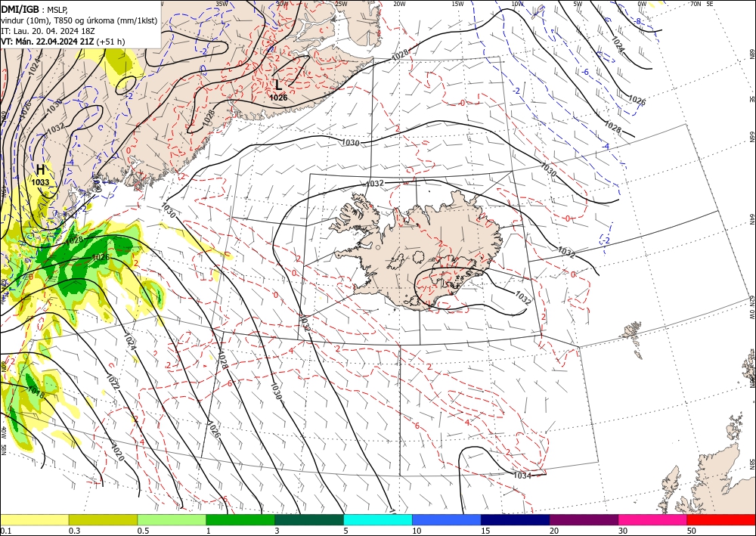The width and height of the screenshot is (756, 536).
Task: Click the 'DMI/IGB : MSLP,' title text
Action: [35, 9]
